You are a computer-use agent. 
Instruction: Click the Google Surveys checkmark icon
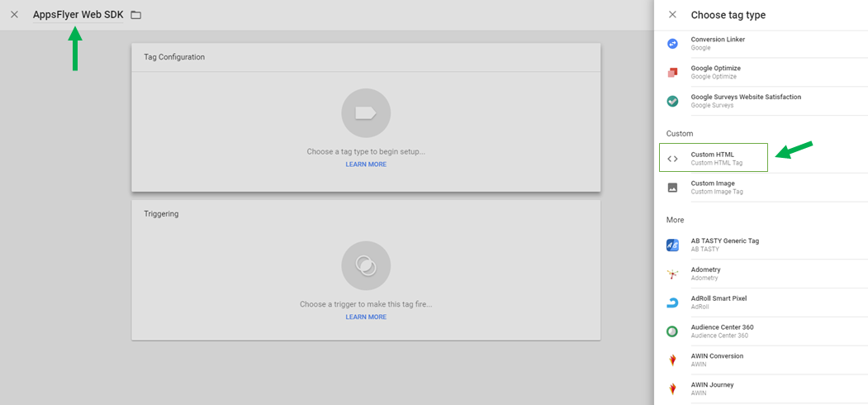click(672, 102)
